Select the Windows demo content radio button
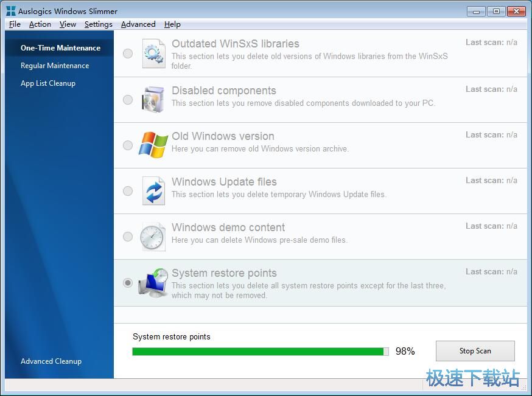 point(128,236)
